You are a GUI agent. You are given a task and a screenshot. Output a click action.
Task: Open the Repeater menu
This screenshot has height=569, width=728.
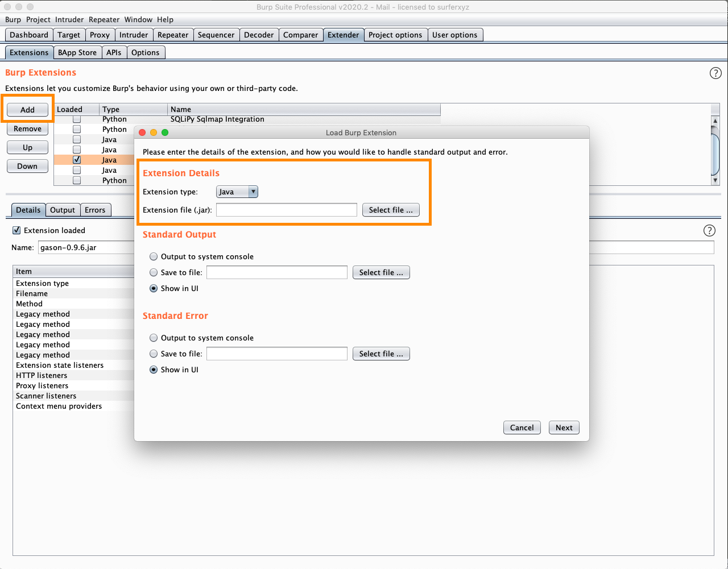point(104,19)
